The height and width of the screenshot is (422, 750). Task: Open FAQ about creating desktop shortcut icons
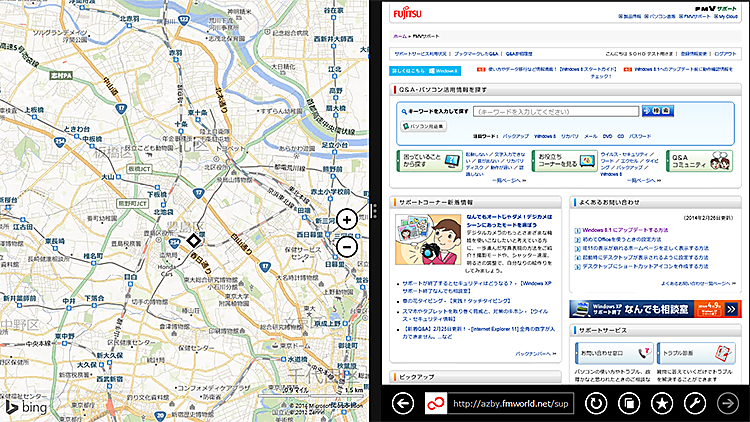(645, 267)
